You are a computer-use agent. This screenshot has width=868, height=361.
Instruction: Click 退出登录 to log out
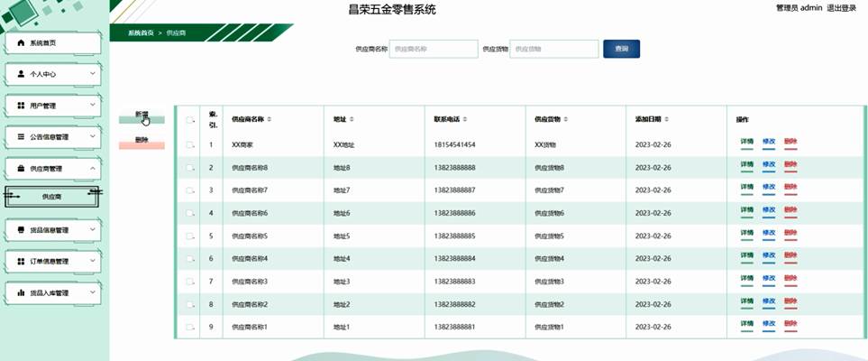click(x=842, y=8)
